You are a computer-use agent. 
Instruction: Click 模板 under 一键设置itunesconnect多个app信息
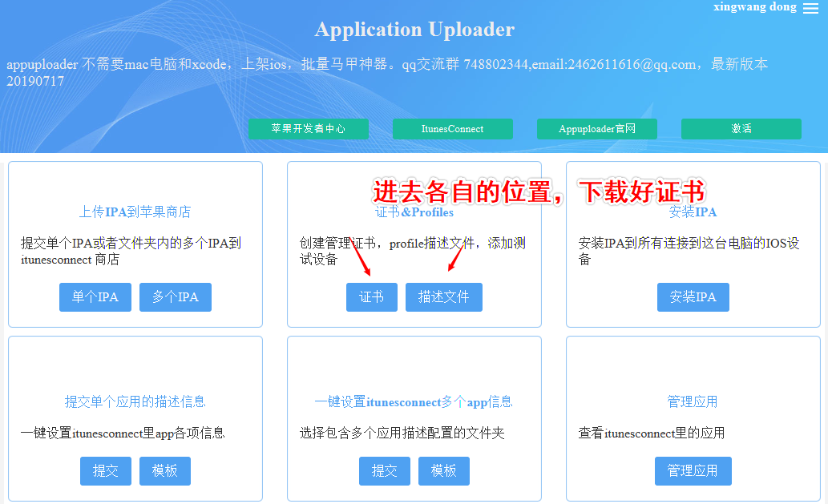(x=443, y=471)
